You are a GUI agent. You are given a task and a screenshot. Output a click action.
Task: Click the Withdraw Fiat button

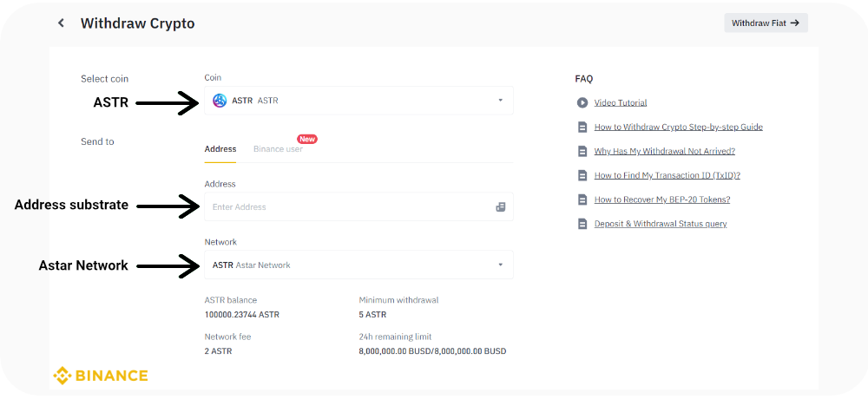tap(765, 23)
